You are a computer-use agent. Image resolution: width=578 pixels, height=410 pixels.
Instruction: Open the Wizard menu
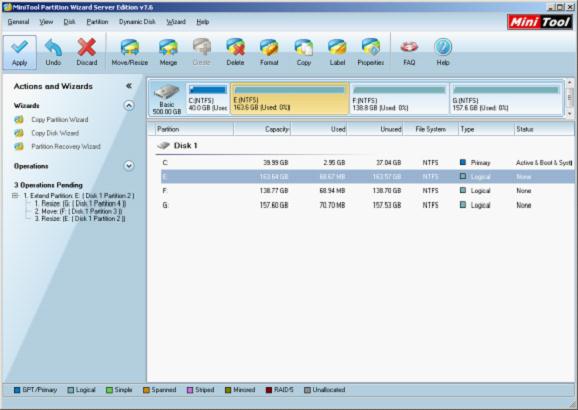[176, 22]
